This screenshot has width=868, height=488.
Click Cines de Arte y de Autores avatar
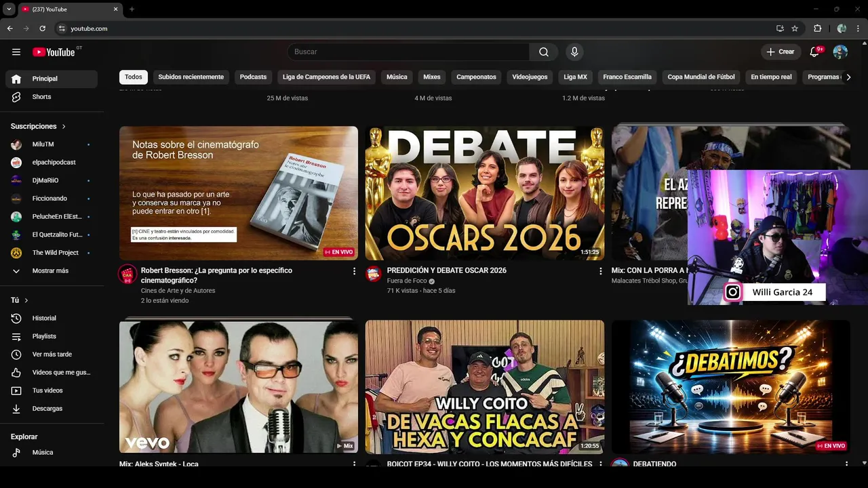click(127, 274)
